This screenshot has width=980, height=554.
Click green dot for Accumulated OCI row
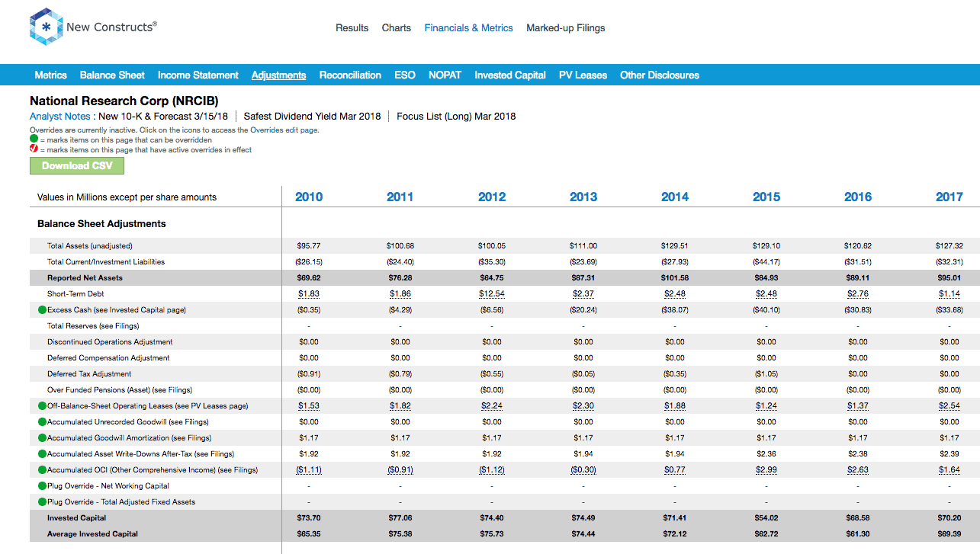pyautogui.click(x=42, y=470)
